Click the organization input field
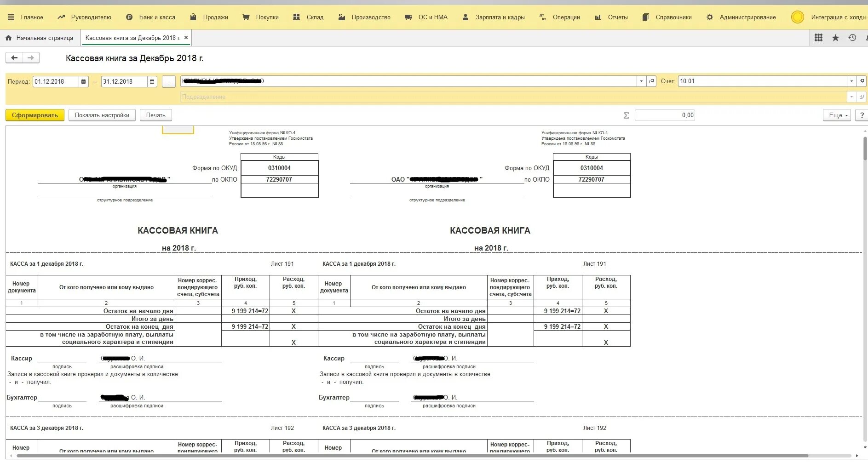The image size is (868, 463). [x=408, y=81]
